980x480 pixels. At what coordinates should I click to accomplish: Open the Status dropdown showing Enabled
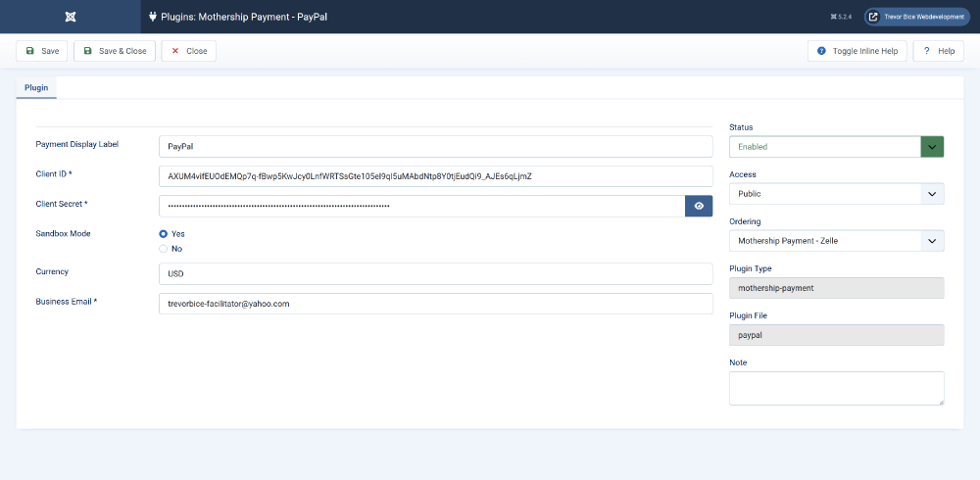[x=836, y=147]
